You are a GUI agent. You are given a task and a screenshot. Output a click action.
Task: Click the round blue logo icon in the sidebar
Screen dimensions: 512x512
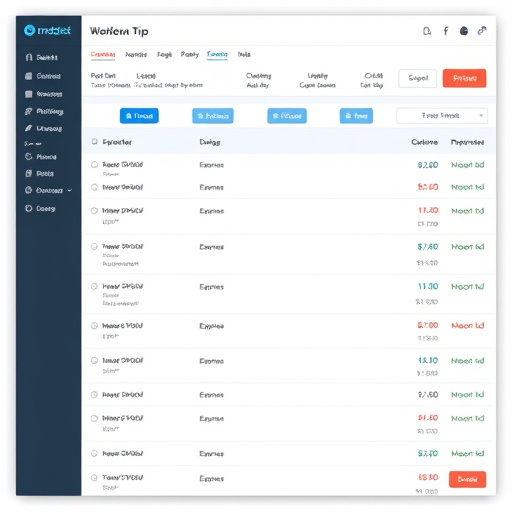tap(29, 30)
